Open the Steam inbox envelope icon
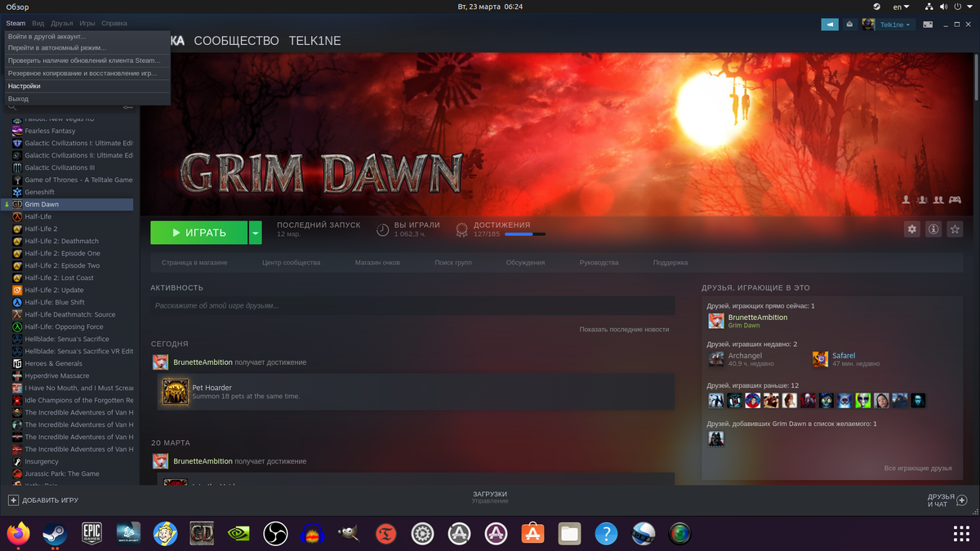 click(849, 24)
